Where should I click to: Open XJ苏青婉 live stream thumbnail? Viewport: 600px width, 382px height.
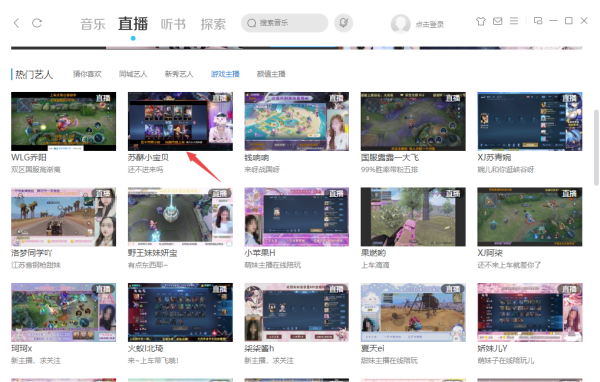[530, 121]
